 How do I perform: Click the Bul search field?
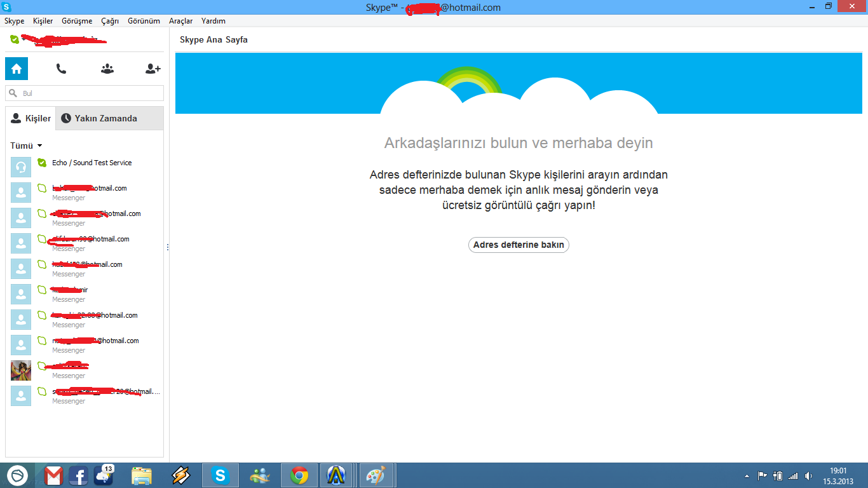click(89, 93)
